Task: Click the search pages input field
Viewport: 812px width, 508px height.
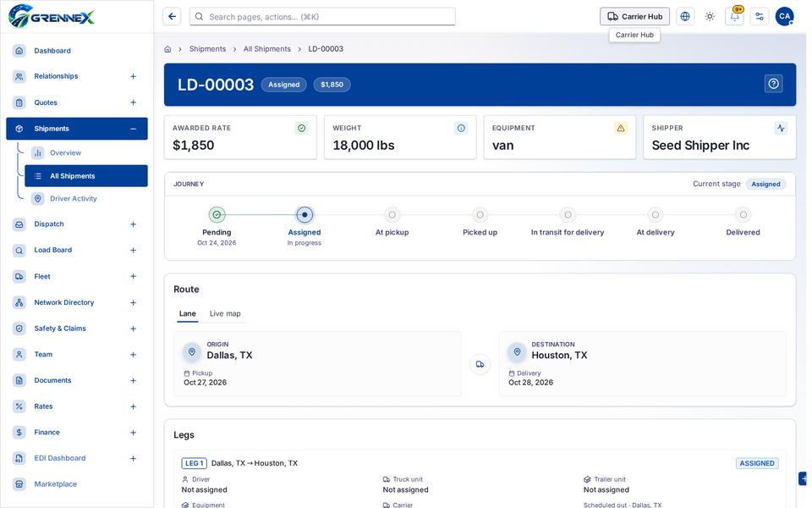Action: coord(322,17)
